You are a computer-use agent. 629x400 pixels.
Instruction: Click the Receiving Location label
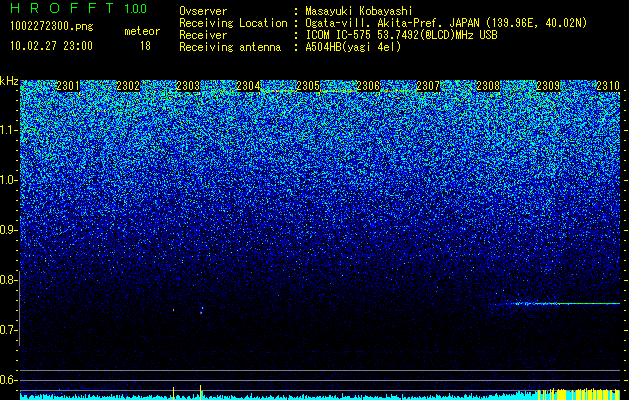tap(233, 23)
